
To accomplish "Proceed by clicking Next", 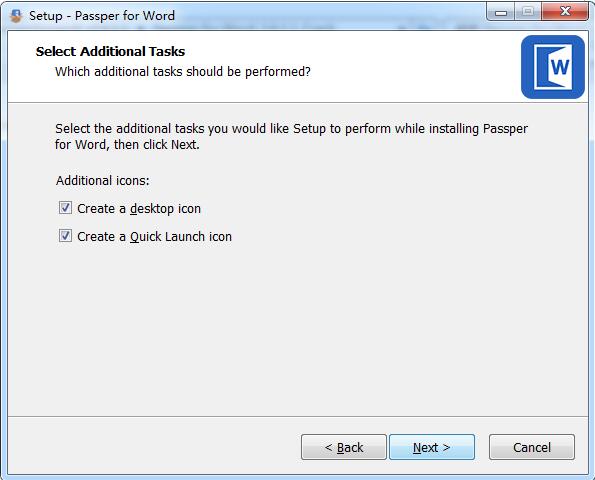I will 432,447.
